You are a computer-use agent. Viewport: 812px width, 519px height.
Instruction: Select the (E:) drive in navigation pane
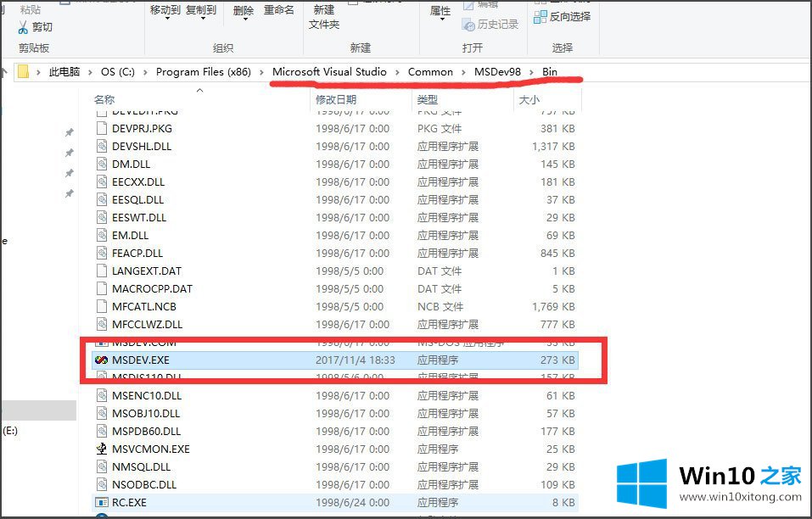pyautogui.click(x=10, y=431)
